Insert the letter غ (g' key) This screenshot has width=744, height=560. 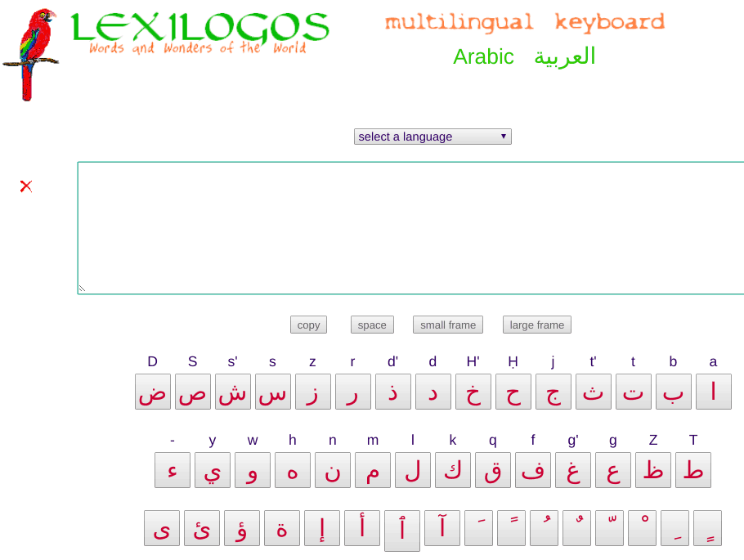(573, 470)
